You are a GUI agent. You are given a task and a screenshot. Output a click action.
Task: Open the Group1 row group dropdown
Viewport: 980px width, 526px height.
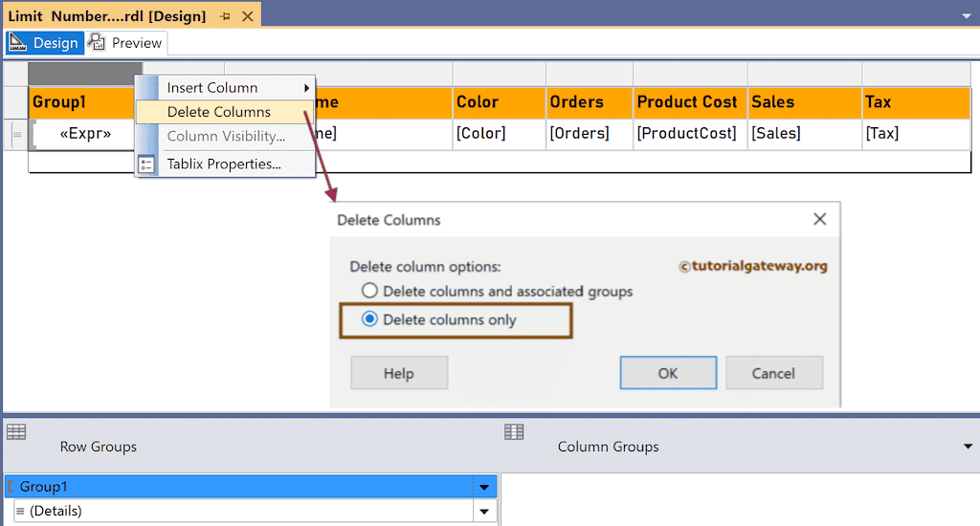coord(484,487)
